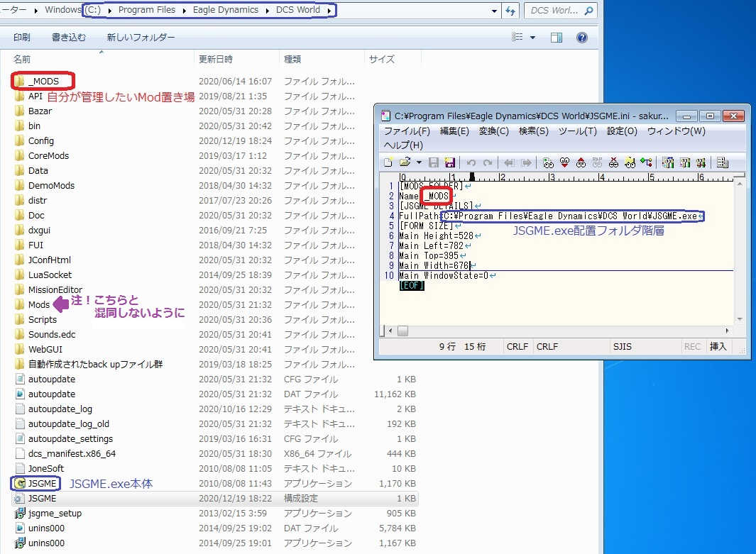Click 書き込む button in Explorer toolbar
Screen dimensions: 756x554
[69, 37]
